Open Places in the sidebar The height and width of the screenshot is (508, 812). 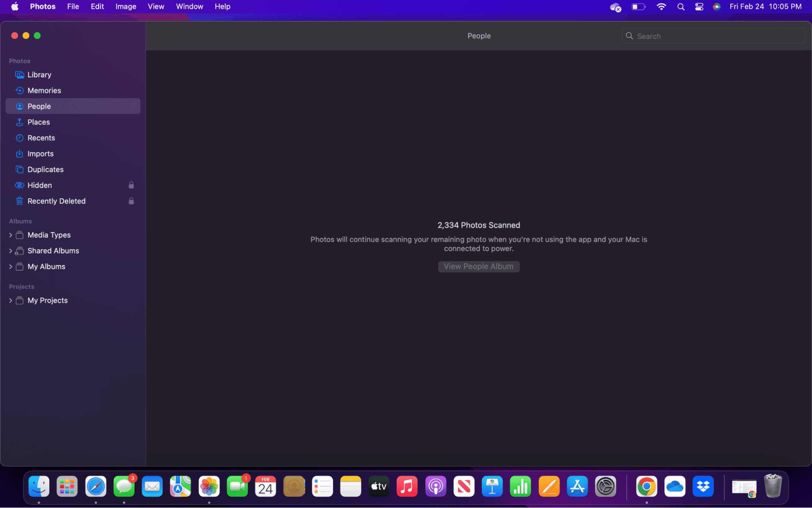coord(73,122)
